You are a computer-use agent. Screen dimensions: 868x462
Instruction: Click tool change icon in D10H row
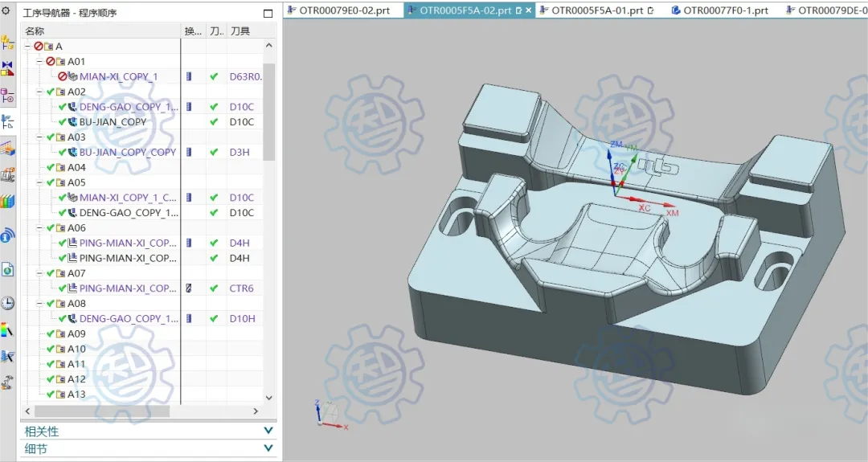tap(189, 318)
